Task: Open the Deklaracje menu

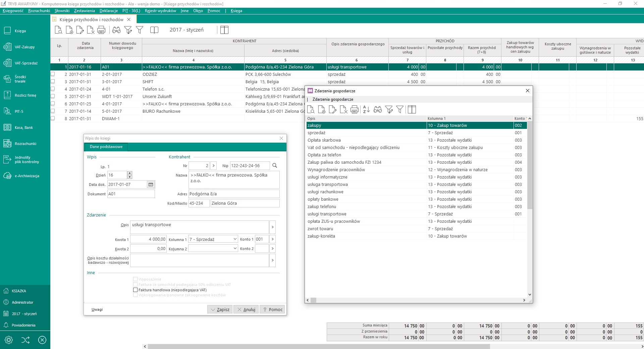Action: [x=108, y=11]
